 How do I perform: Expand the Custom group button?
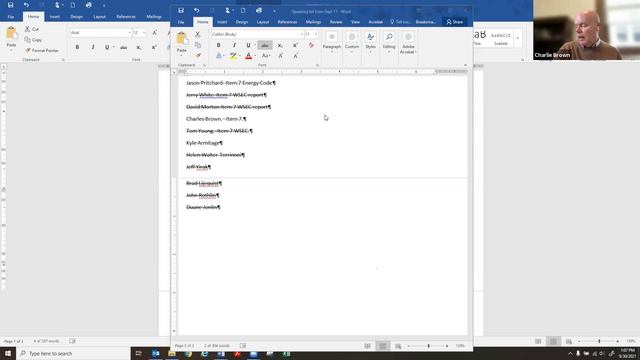coord(351,42)
